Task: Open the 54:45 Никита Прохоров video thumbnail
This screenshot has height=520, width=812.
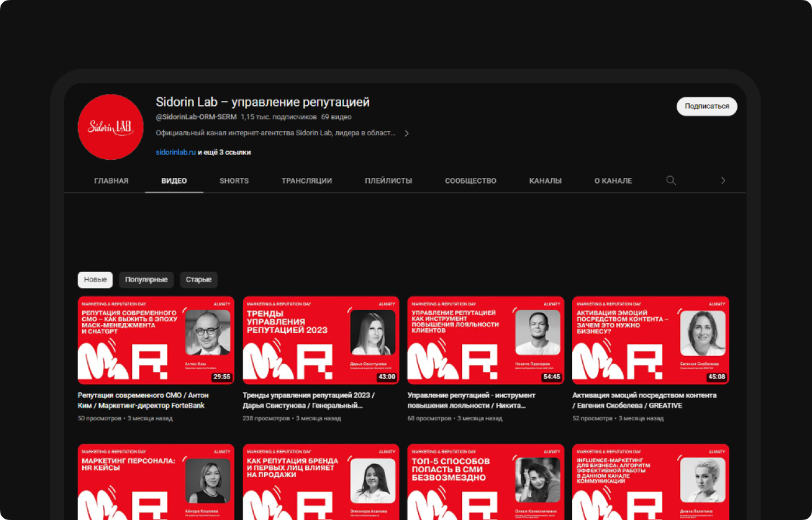Action: [486, 340]
